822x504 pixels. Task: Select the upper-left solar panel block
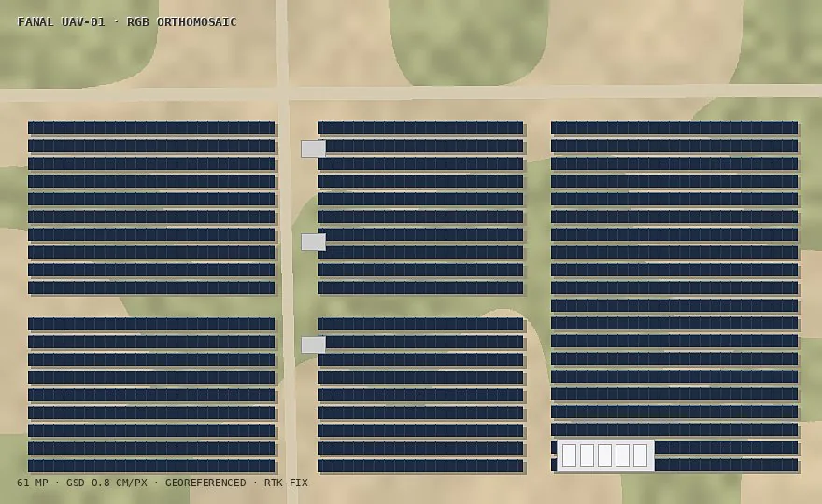pyautogui.click(x=151, y=208)
